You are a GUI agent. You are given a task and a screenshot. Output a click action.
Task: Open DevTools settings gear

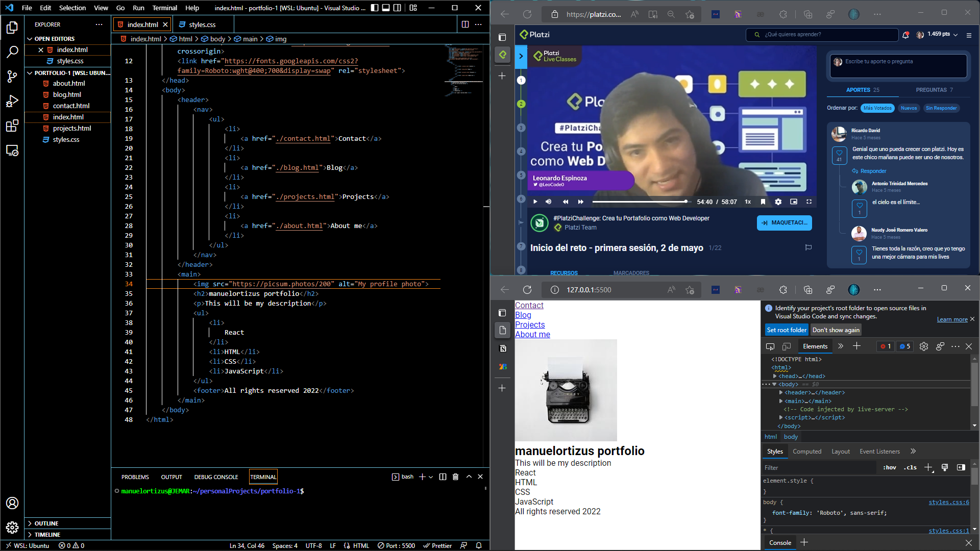click(x=923, y=346)
